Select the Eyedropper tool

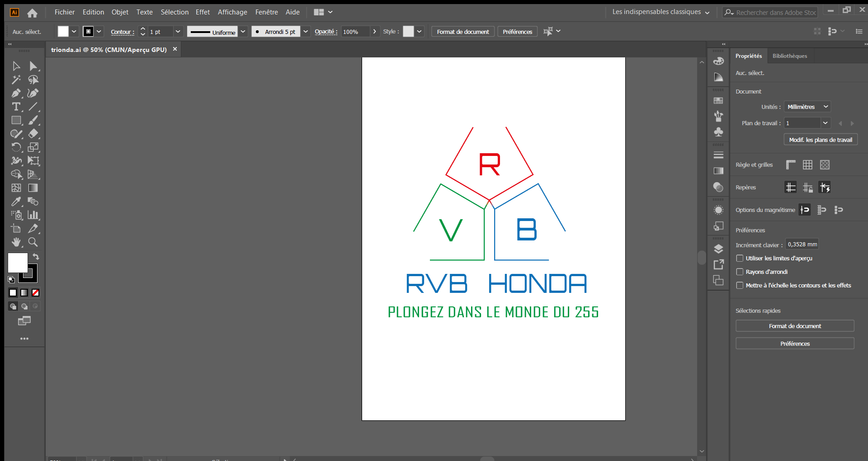point(16,202)
